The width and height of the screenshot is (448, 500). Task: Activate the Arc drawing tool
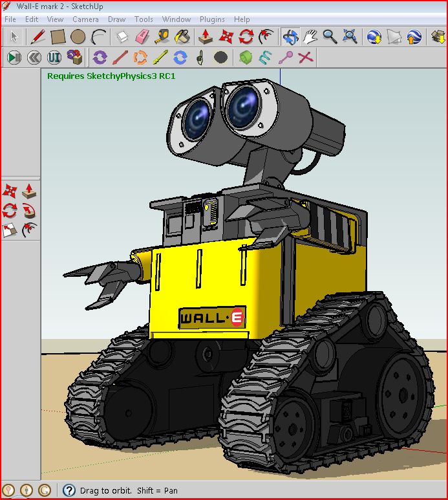98,36
